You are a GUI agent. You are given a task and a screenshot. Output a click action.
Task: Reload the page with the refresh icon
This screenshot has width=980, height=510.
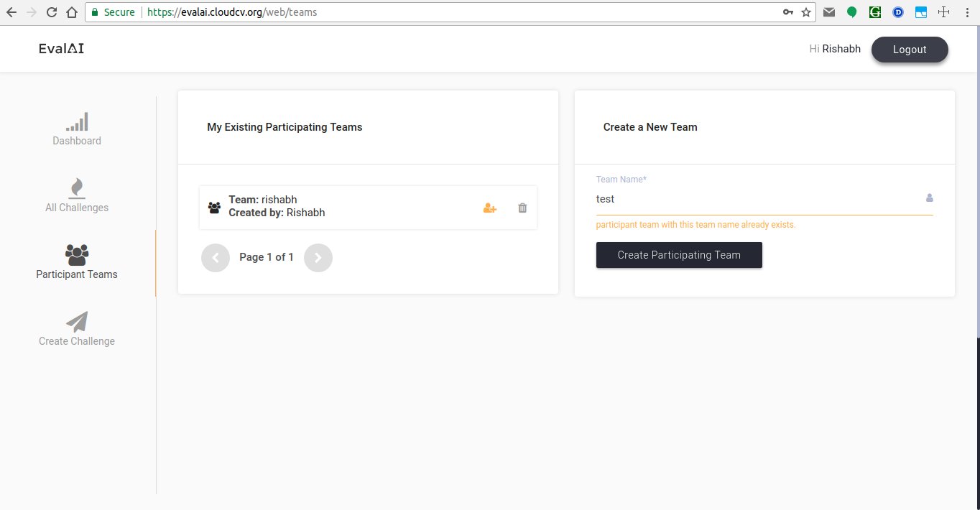52,12
